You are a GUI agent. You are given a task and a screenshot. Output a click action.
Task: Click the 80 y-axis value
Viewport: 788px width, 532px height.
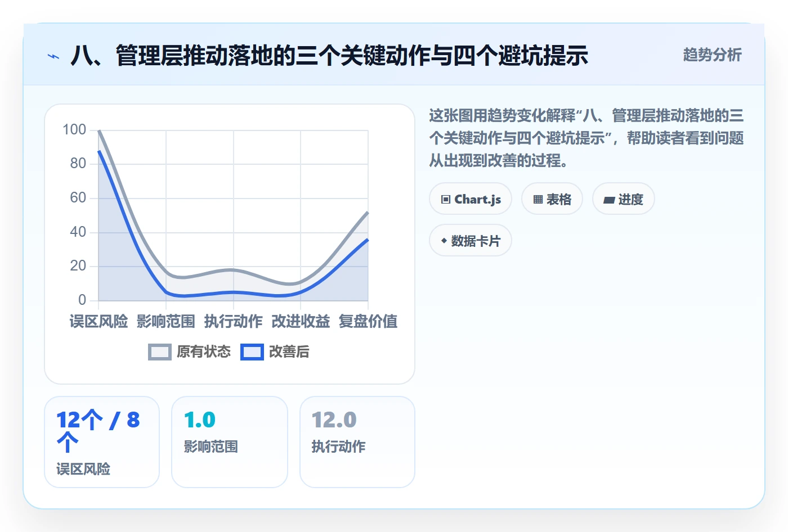(78, 164)
